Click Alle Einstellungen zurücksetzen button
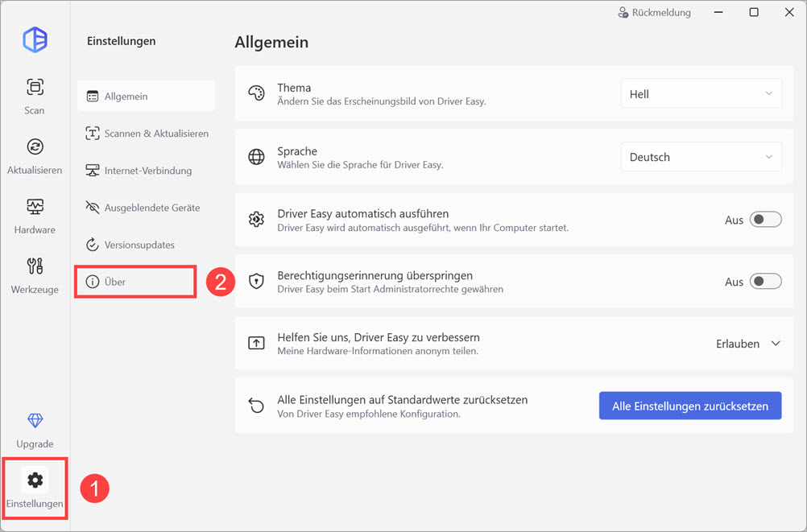This screenshot has width=807, height=532. [690, 406]
